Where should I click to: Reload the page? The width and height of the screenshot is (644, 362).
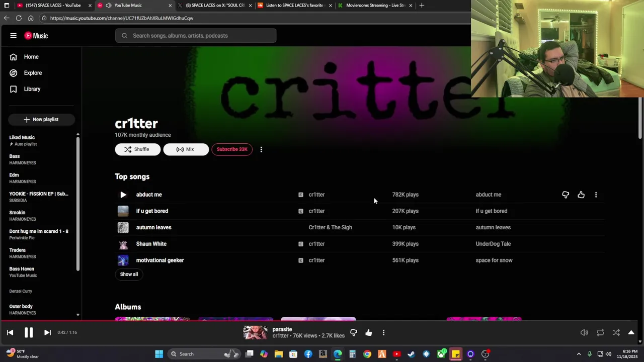click(19, 18)
